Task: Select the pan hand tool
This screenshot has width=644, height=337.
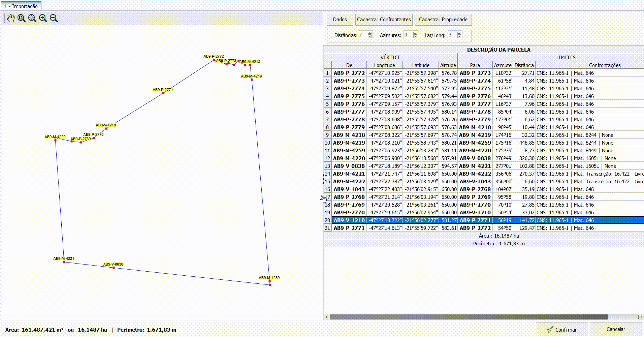Action: [x=11, y=18]
